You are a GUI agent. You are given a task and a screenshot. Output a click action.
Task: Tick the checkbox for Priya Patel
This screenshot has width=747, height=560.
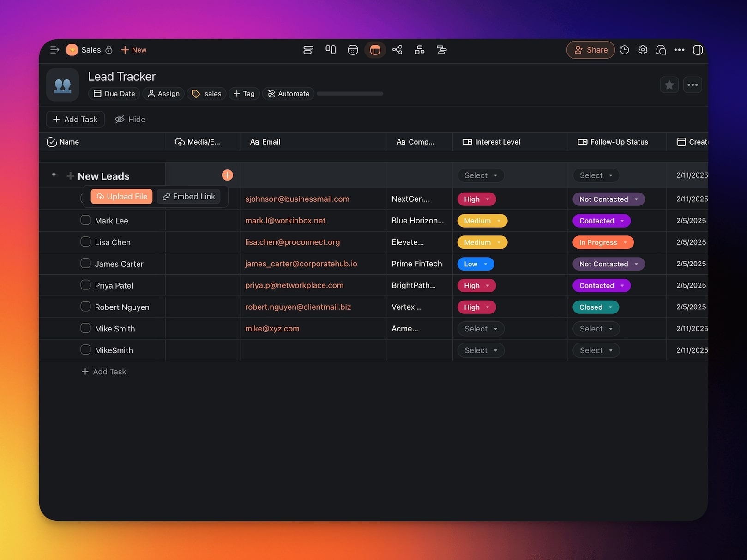[85, 285]
